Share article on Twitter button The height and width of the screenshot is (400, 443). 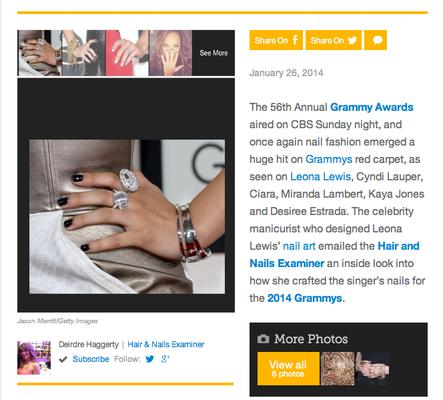point(334,40)
